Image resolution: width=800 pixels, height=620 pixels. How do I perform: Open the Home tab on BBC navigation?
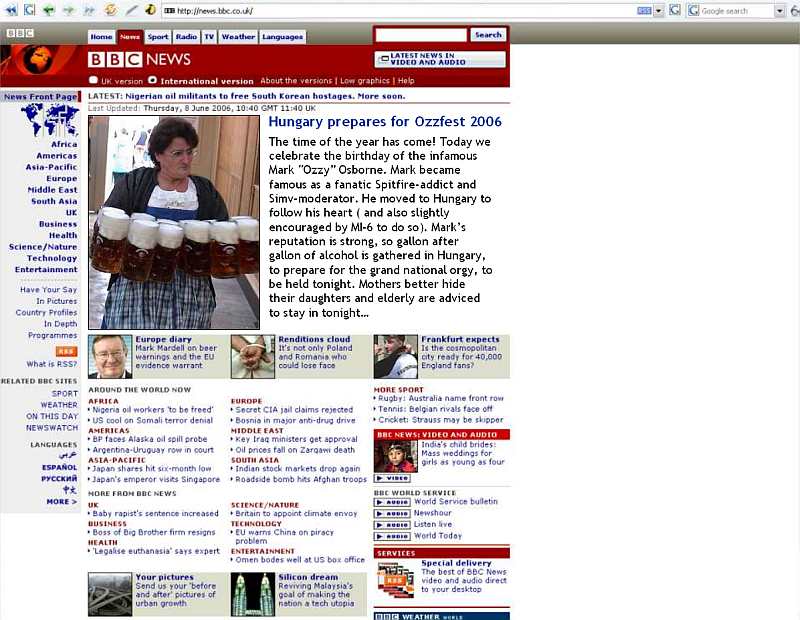[x=102, y=37]
